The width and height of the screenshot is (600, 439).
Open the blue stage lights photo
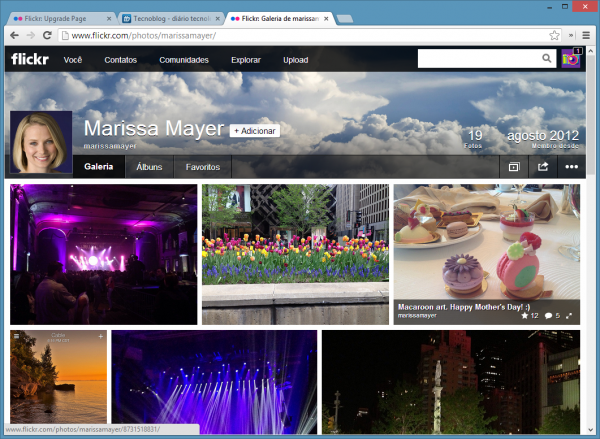point(214,382)
